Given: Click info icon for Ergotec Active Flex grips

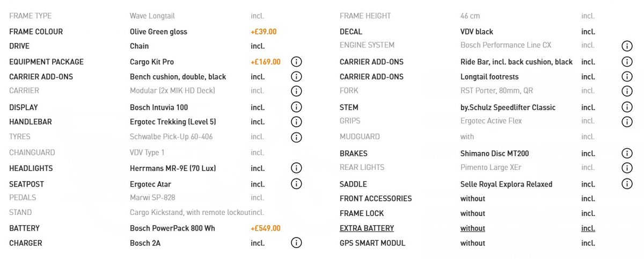Looking at the screenshot, I should [x=627, y=122].
